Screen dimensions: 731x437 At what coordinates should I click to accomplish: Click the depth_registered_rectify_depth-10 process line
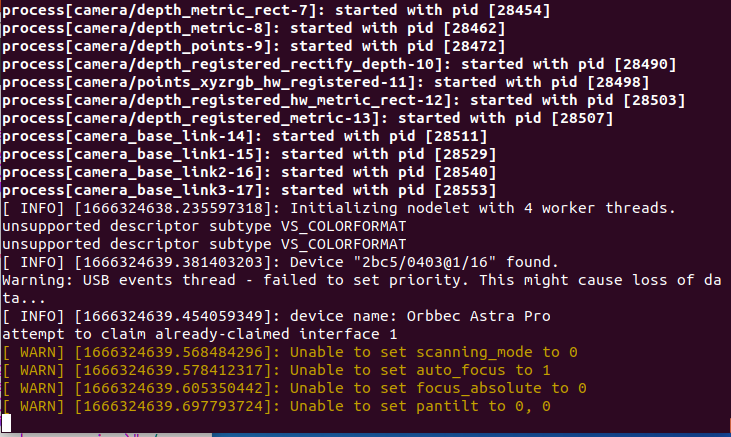pos(339,64)
